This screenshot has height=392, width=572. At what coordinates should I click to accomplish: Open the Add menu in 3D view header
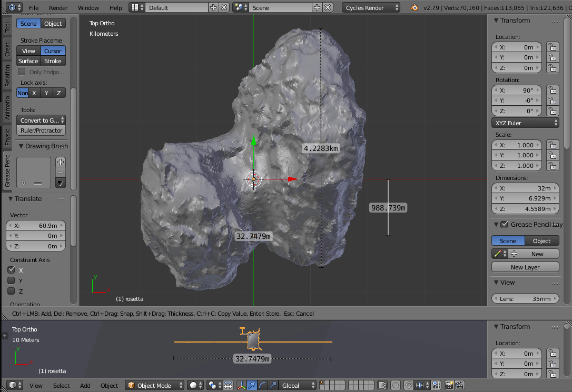(x=85, y=386)
